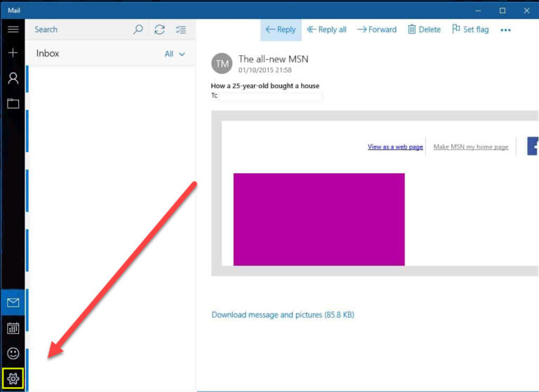Reply to the message
Viewport: 539px width, 392px height.
coord(281,30)
